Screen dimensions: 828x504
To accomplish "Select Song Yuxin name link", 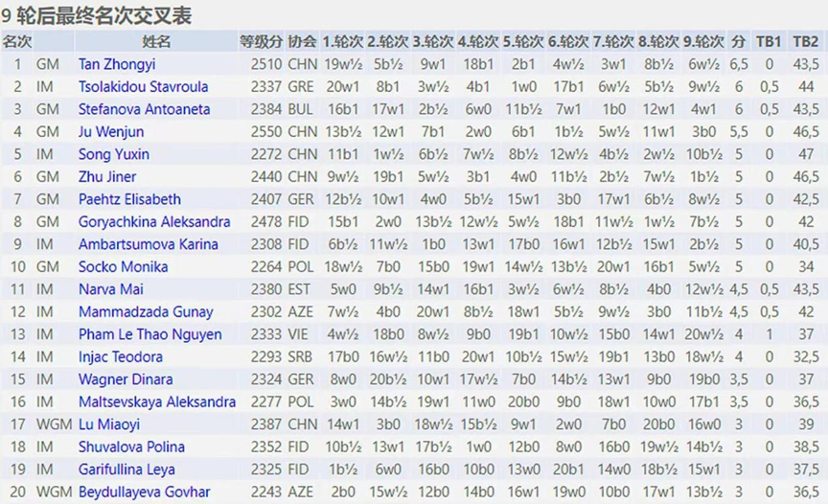I will point(114,154).
